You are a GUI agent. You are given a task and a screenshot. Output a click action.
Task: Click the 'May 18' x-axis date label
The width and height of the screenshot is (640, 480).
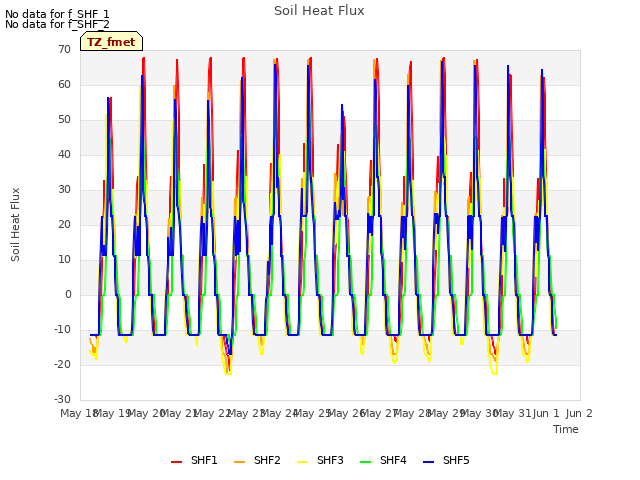(x=78, y=413)
